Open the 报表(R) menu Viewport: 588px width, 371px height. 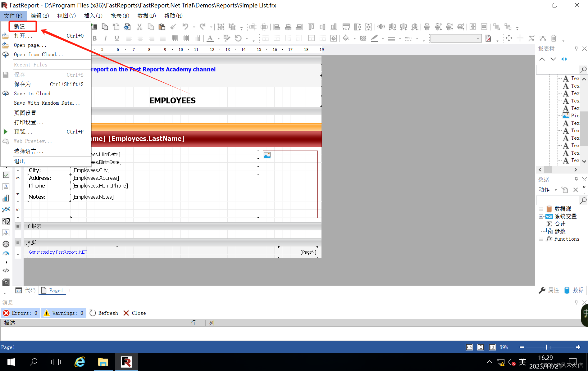click(120, 16)
